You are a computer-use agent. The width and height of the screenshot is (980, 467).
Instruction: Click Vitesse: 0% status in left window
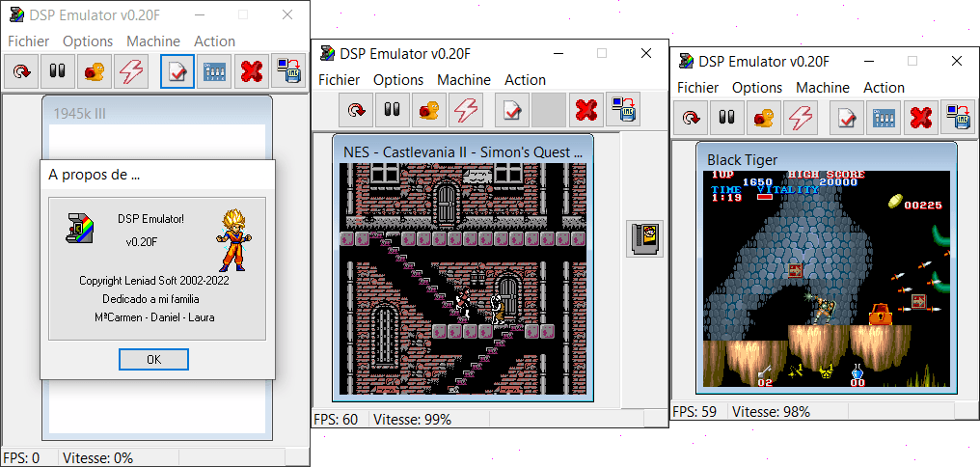pos(98,458)
